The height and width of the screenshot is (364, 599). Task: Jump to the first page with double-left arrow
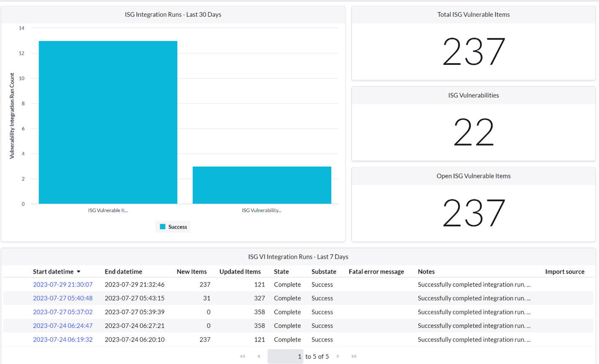[242, 356]
